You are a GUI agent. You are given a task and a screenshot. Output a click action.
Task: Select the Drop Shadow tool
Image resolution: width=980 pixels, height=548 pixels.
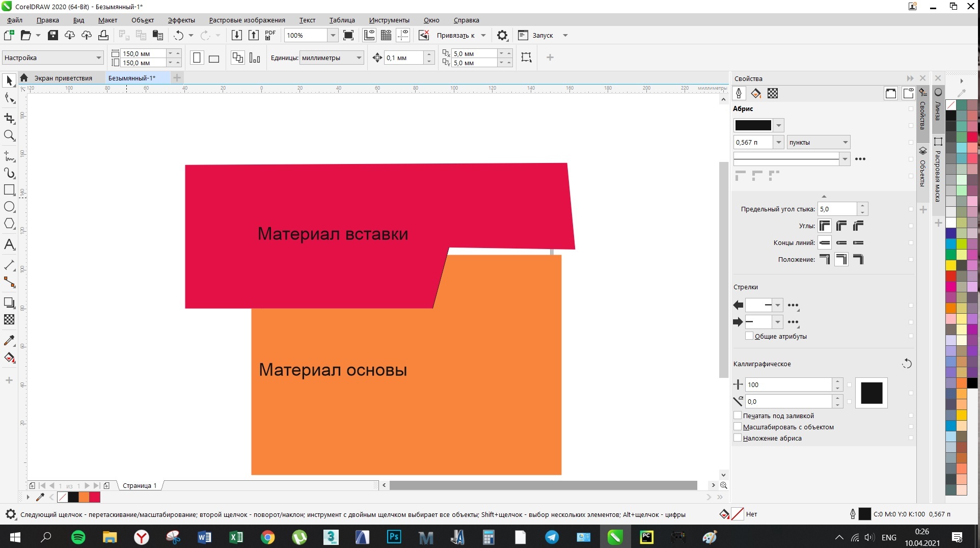pos(9,303)
